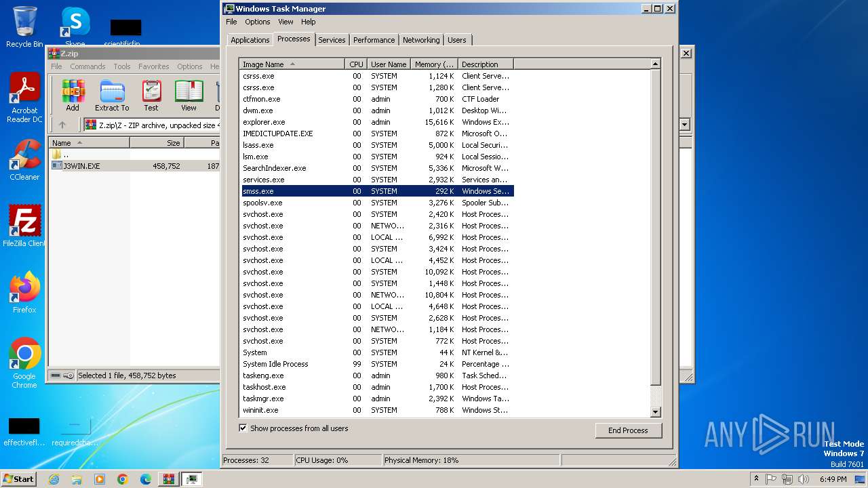The image size is (868, 488).
Task: Open Task Manager Help menu
Action: [309, 22]
